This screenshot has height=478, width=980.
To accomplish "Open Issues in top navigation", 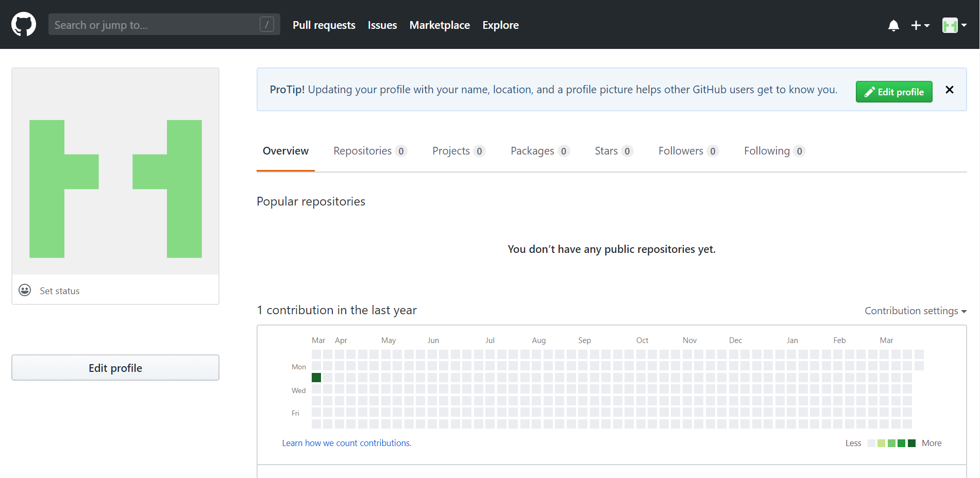I will point(382,25).
